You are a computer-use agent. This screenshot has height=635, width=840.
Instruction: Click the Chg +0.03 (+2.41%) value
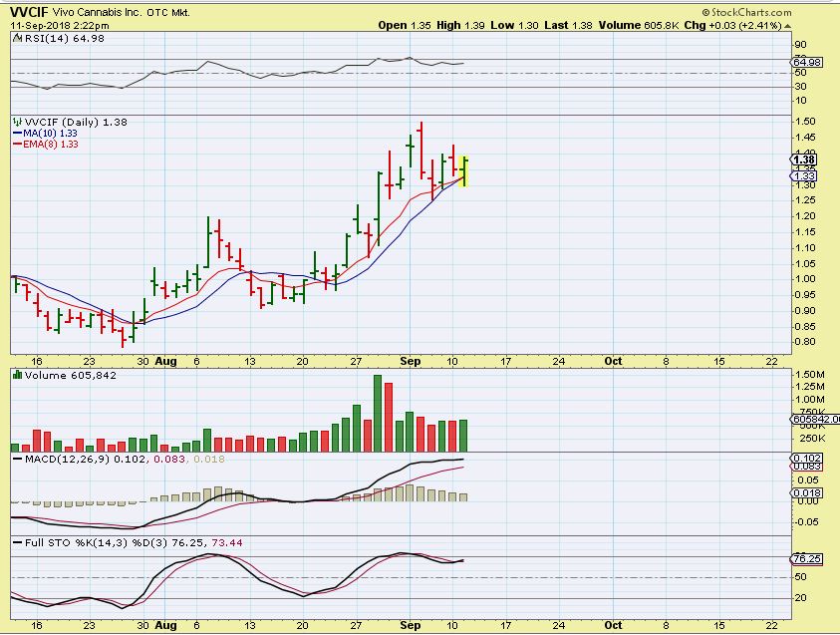coord(732,25)
